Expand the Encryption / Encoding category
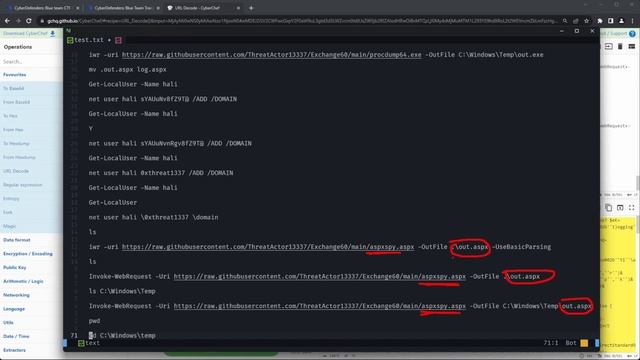Screen dimensions: 640x360 pyautogui.click(x=31, y=254)
